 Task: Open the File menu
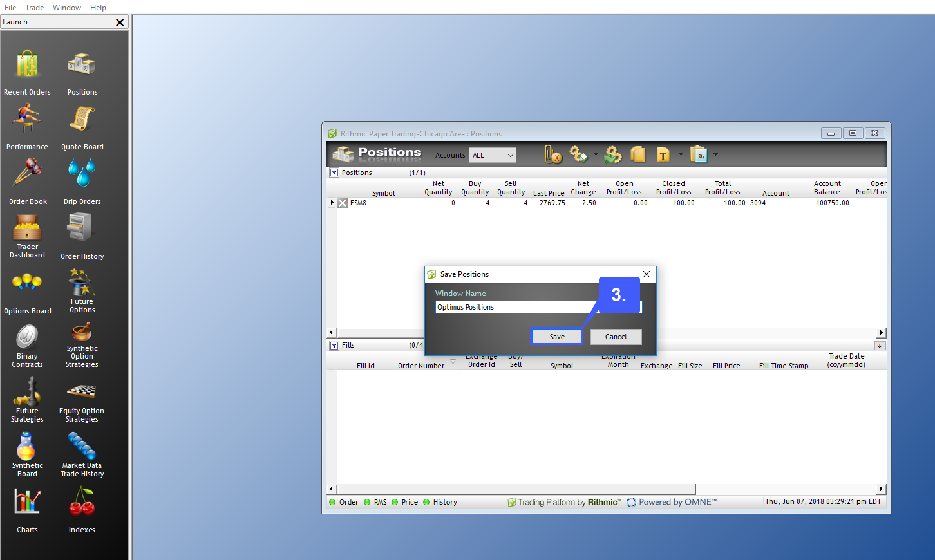click(10, 8)
